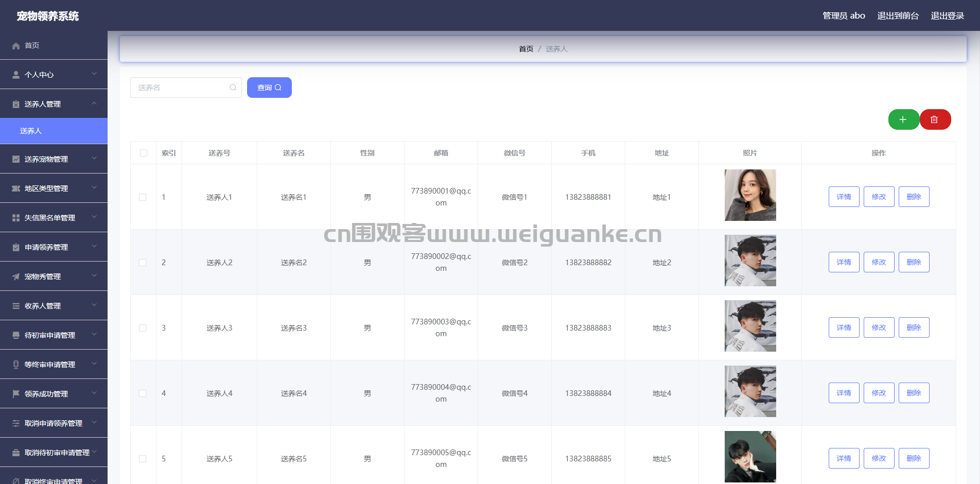980x484 pixels.
Task: Expand the 收养人管理 chevron
Action: tap(94, 305)
